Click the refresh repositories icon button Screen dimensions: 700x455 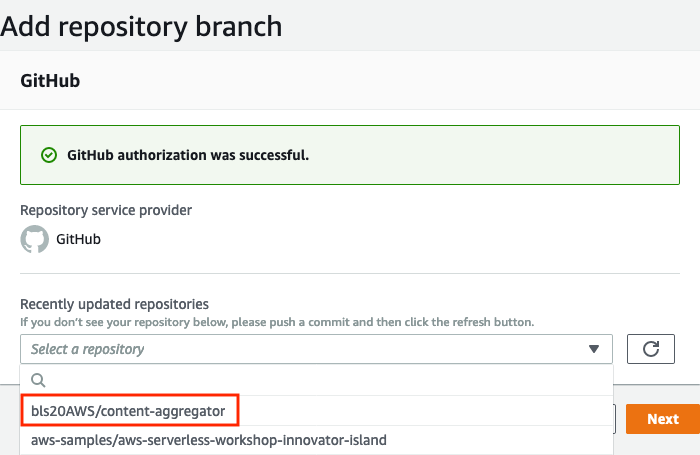650,349
